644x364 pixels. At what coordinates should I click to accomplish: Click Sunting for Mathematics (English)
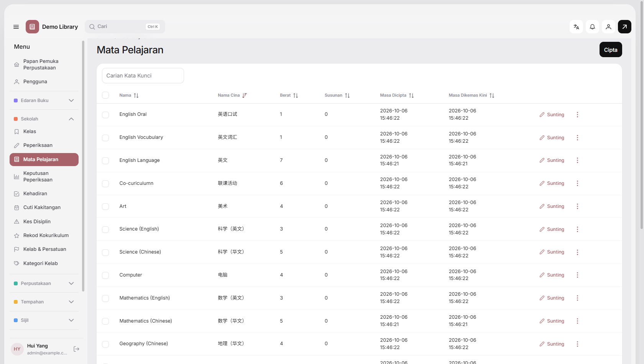[552, 298]
